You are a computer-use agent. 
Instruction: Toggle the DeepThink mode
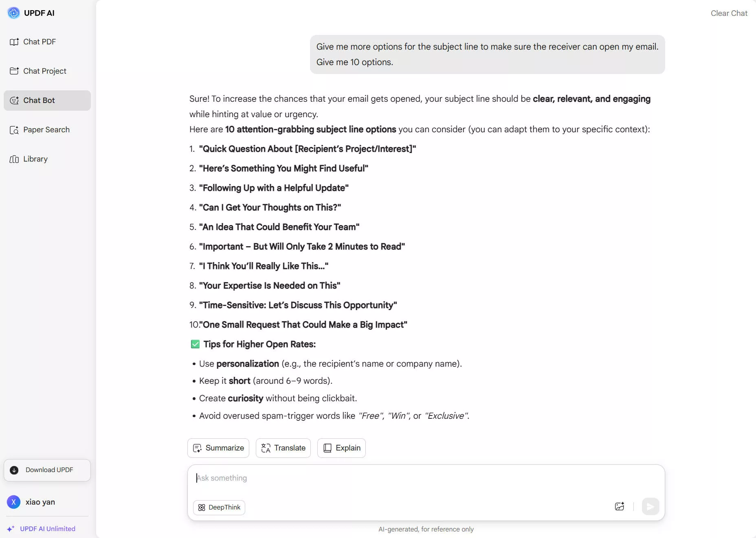click(219, 507)
